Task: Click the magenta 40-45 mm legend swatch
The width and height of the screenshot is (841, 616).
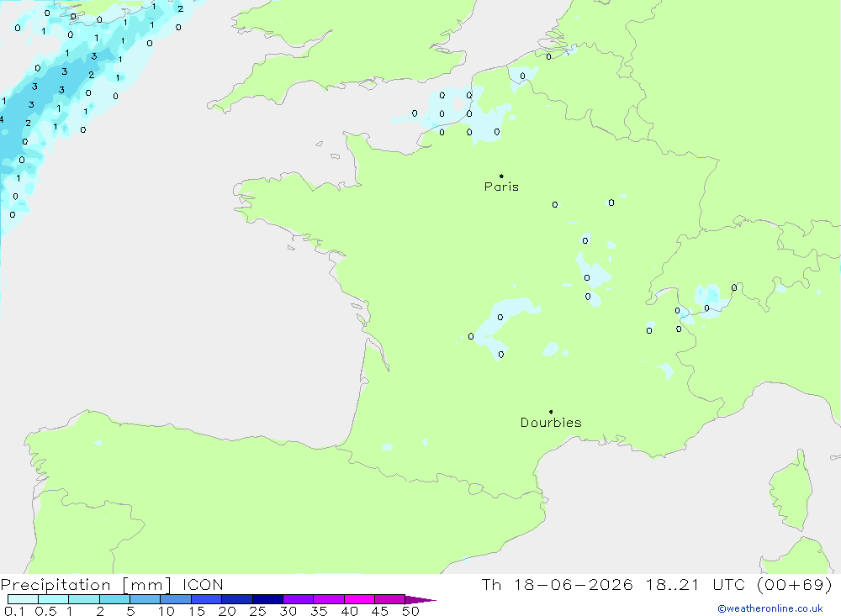Action: 359,599
